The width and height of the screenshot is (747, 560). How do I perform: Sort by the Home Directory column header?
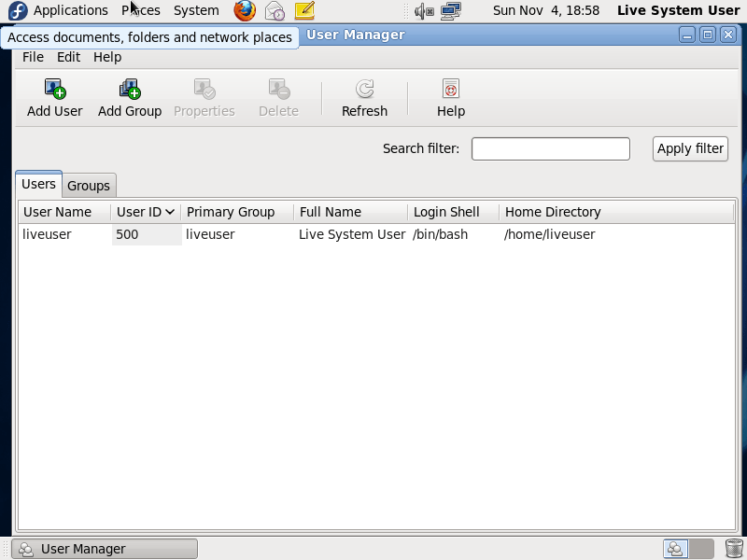point(616,212)
